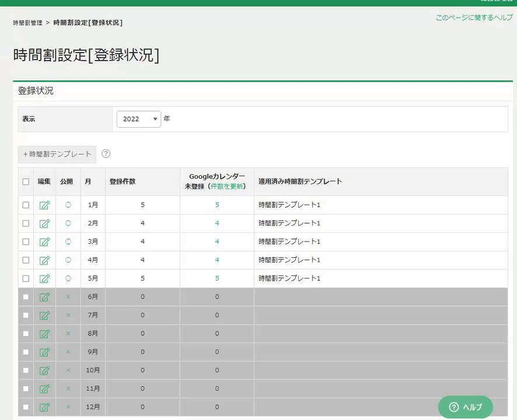This screenshot has height=420, width=517.
Task: Check the 8月 row checkbox
Action: (x=26, y=334)
